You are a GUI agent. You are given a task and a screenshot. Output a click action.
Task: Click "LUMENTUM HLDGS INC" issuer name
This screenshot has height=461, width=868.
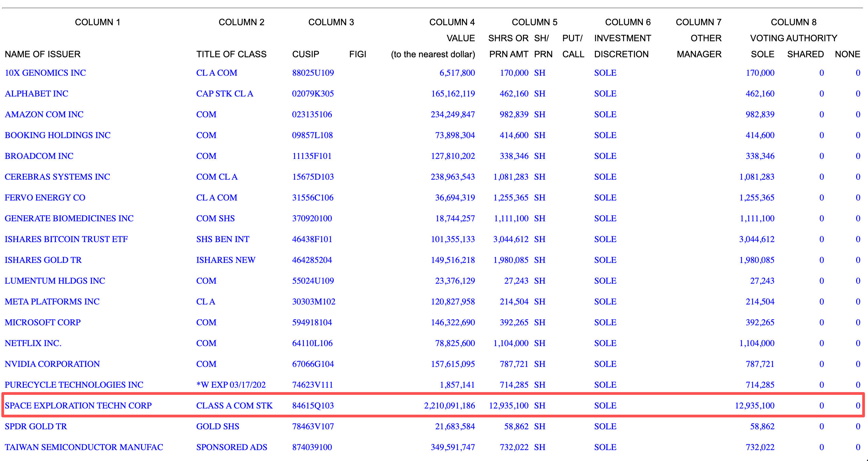pos(55,281)
